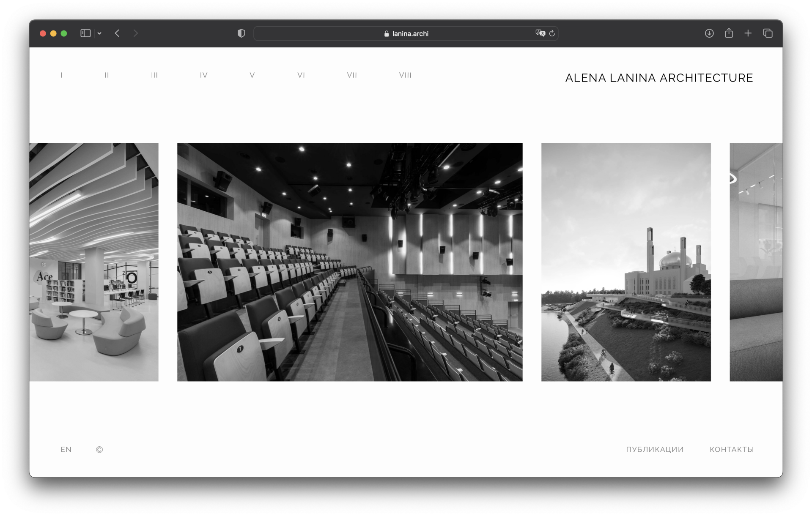Open section III in the navigation
This screenshot has width=812, height=516.
pos(154,75)
